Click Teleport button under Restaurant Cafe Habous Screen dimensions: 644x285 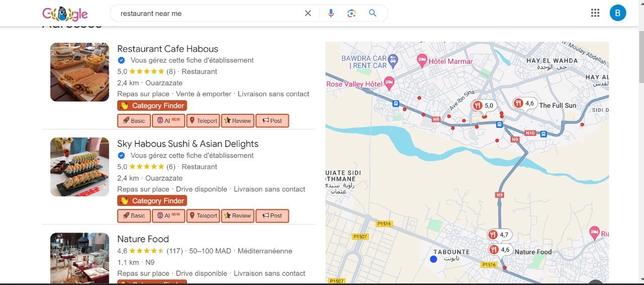[x=203, y=121]
